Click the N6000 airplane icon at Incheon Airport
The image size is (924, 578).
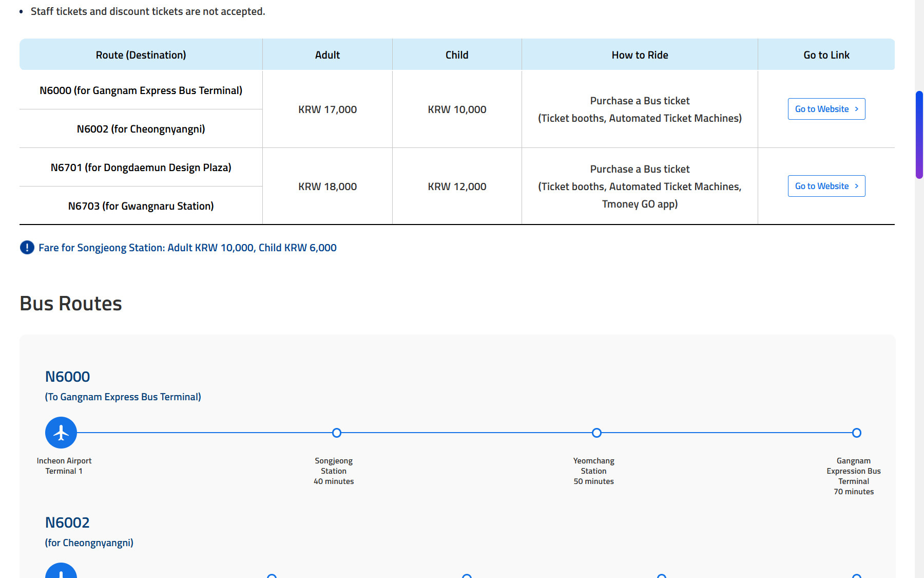pos(61,433)
